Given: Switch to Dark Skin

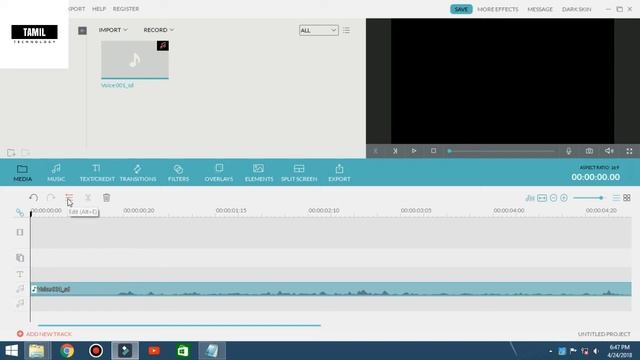Looking at the screenshot, I should click(576, 9).
